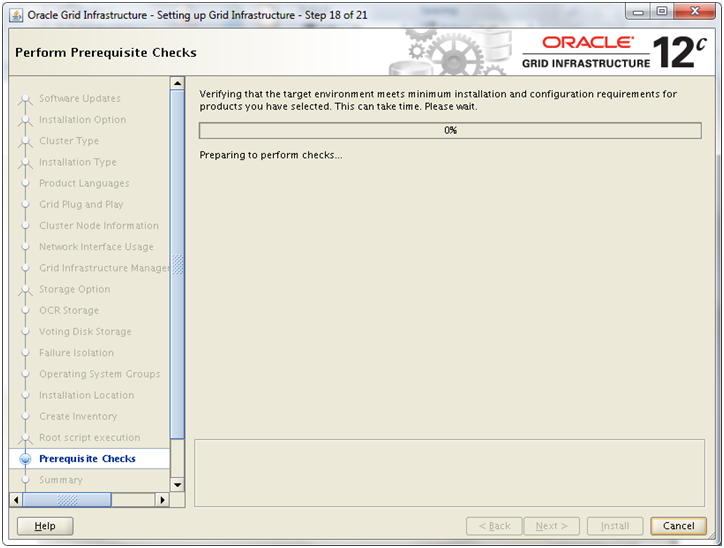The width and height of the screenshot is (724, 548).
Task: Click the Cancel button
Action: (678, 526)
